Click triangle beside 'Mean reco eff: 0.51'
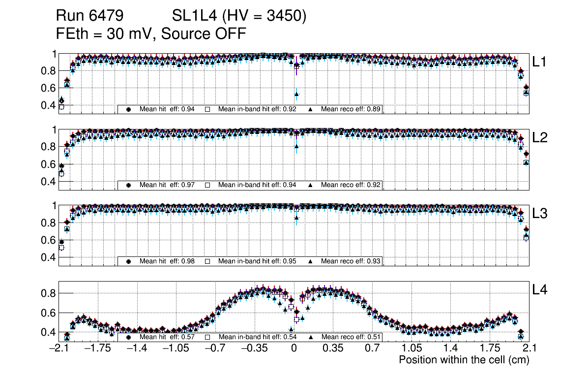Image resolution: width=588 pixels, height=380 pixels. point(310,338)
